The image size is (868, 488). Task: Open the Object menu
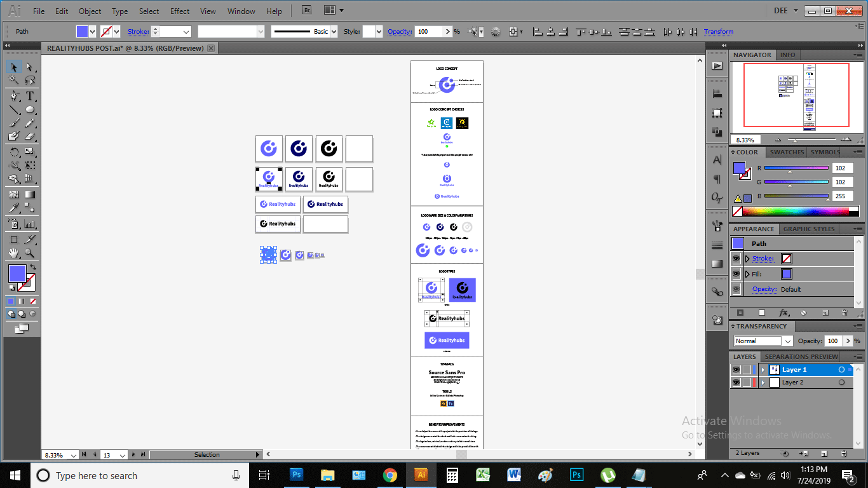pos(90,11)
